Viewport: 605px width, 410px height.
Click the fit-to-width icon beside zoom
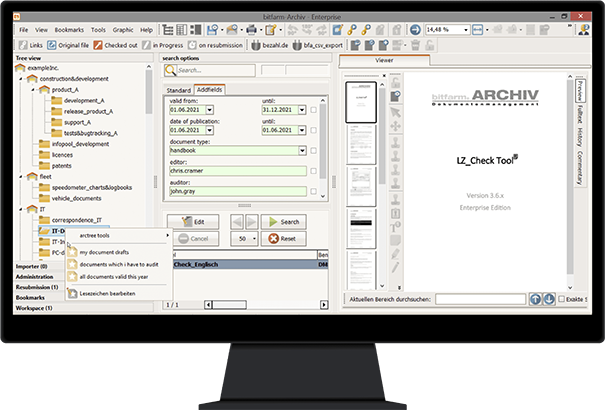point(478,30)
